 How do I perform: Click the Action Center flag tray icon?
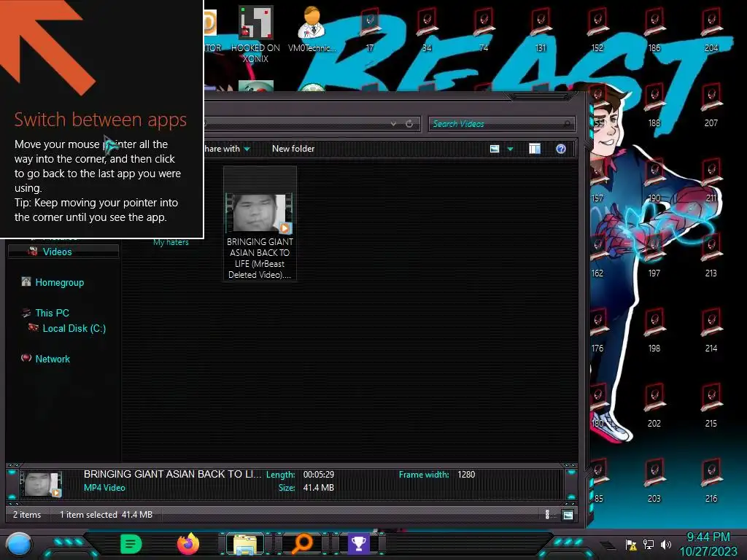[631, 545]
